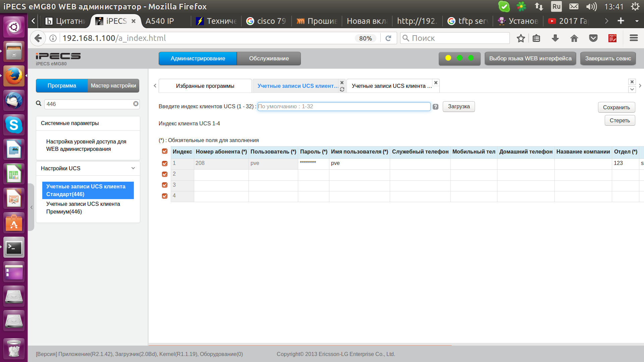Screen dimensions: 644x362
Task: Open the Firefox hamburger menu
Action: pyautogui.click(x=634, y=38)
